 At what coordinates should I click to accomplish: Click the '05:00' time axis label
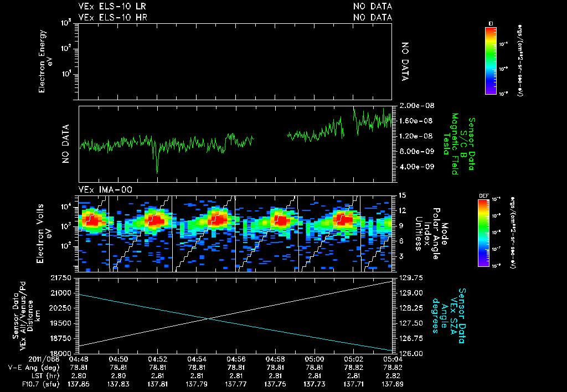pos(315,359)
